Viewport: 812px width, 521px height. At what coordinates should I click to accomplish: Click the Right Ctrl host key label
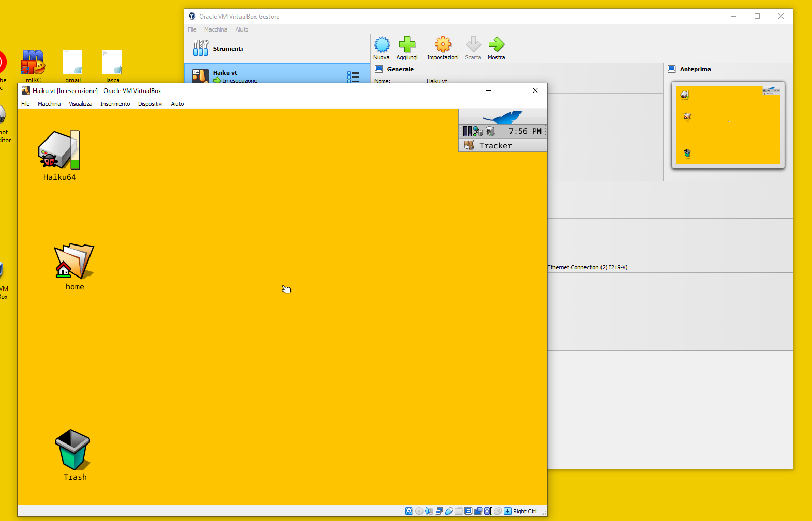pyautogui.click(x=525, y=511)
